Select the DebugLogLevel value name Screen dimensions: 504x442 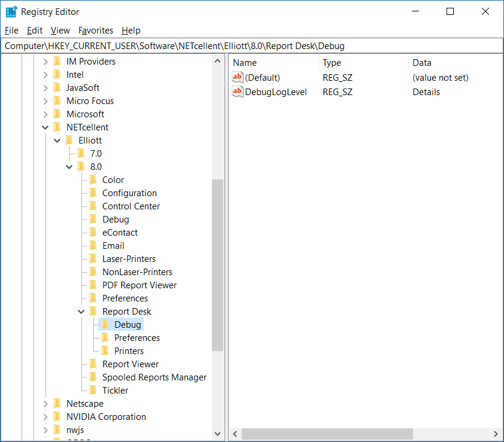276,92
